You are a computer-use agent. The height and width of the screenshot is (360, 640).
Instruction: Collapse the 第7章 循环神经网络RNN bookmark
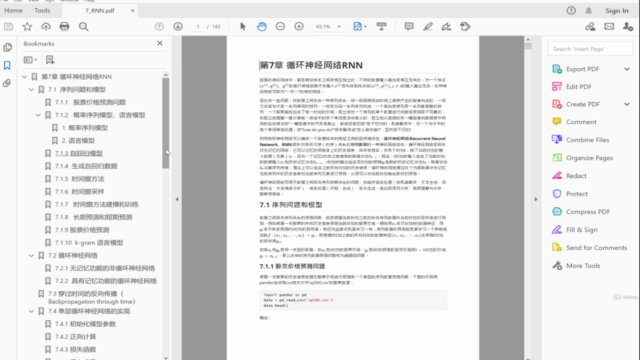coord(24,77)
